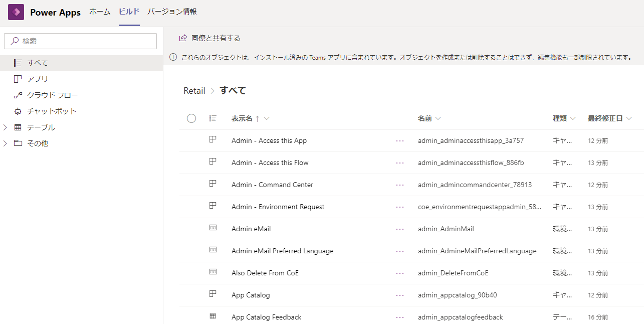This screenshot has height=324, width=644.
Task: Open the 最終修正日 column dropdown arrow
Action: click(x=629, y=119)
